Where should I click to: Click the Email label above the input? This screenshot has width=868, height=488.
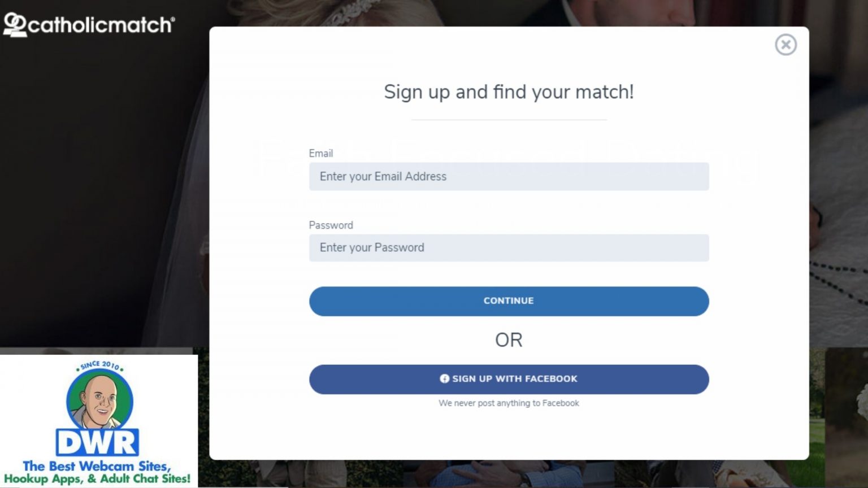[x=320, y=153]
